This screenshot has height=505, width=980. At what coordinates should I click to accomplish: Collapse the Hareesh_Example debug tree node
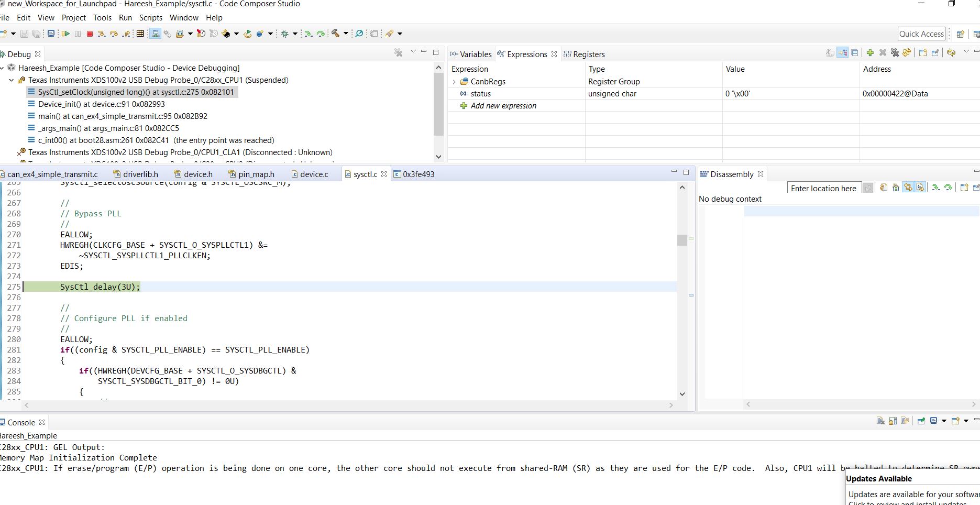click(2, 68)
